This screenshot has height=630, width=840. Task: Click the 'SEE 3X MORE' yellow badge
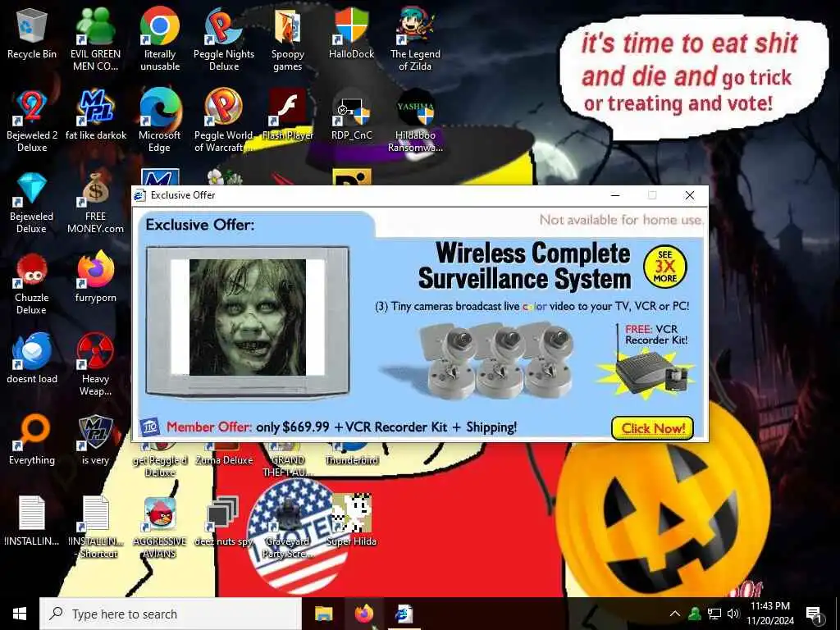click(664, 267)
